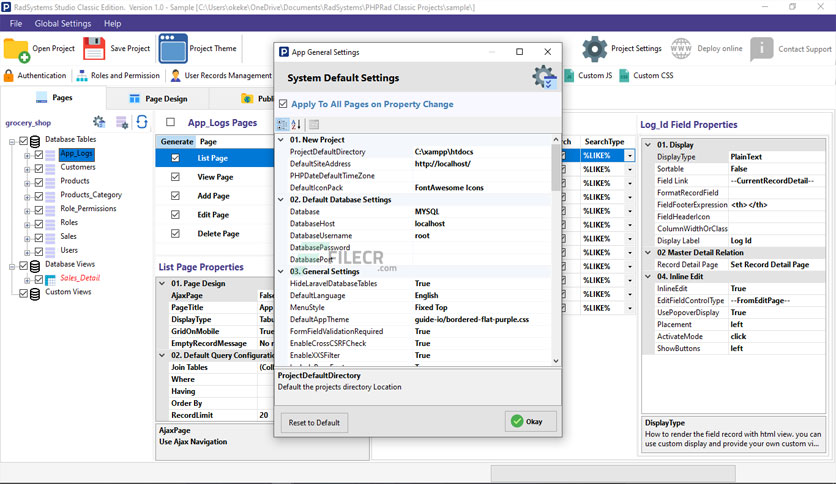The width and height of the screenshot is (836, 484).
Task: Click the table settings icon beside grocery_shop
Action: pos(122,123)
